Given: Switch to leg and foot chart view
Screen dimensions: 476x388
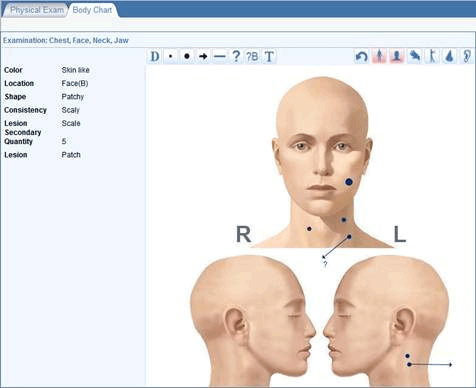Looking at the screenshot, I should pos(432,56).
